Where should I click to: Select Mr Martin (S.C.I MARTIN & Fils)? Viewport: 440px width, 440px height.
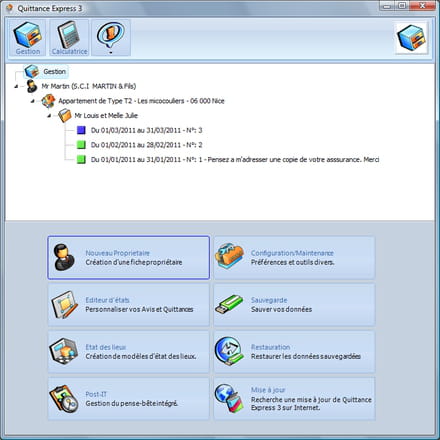[x=89, y=86]
